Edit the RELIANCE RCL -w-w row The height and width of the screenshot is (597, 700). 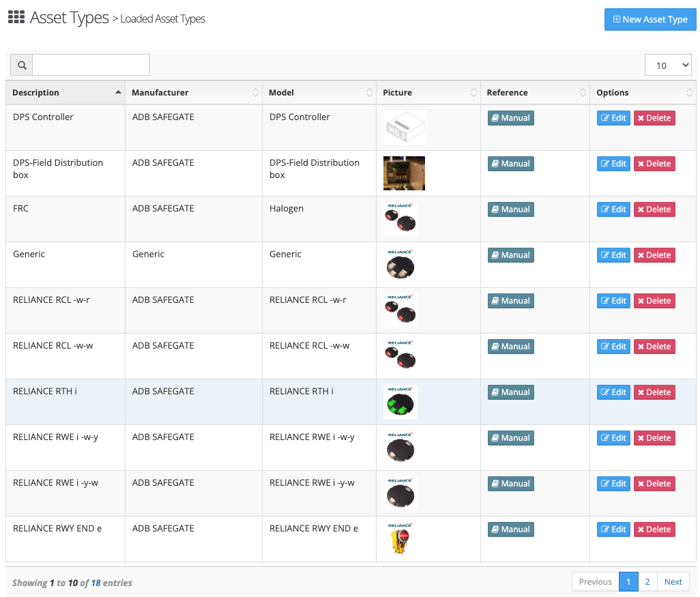pos(613,347)
